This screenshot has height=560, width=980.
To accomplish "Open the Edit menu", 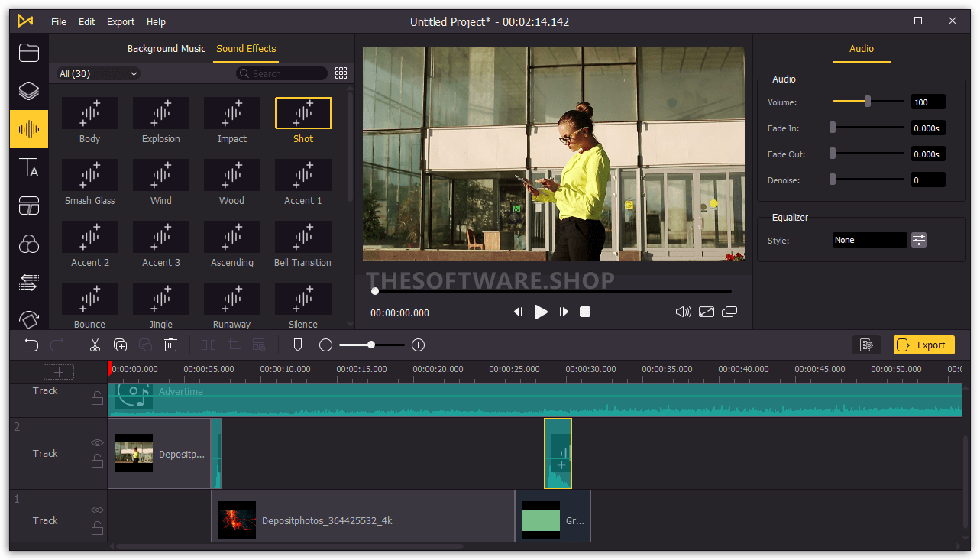I will [x=87, y=21].
